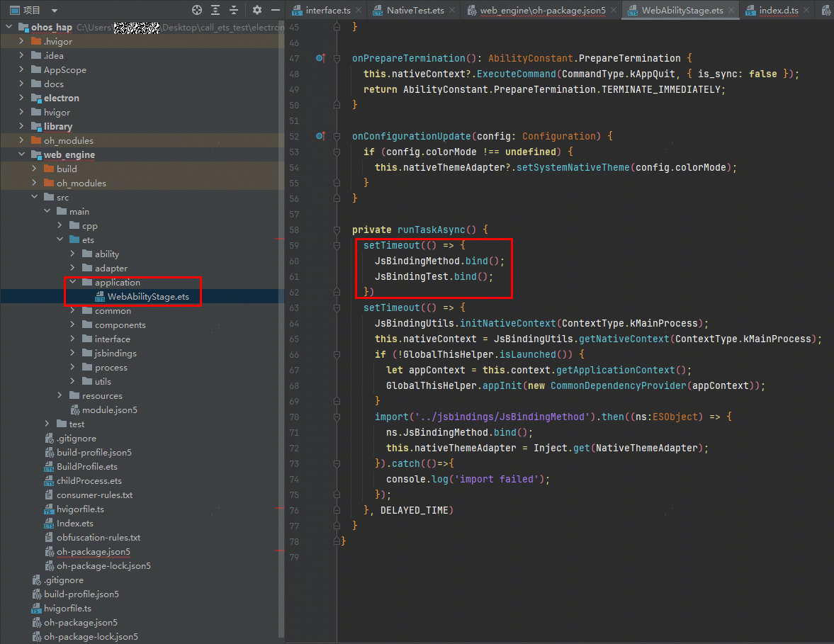834x644 pixels.
Task: Click the Collapse All icon in project toolbar
Action: tap(234, 10)
